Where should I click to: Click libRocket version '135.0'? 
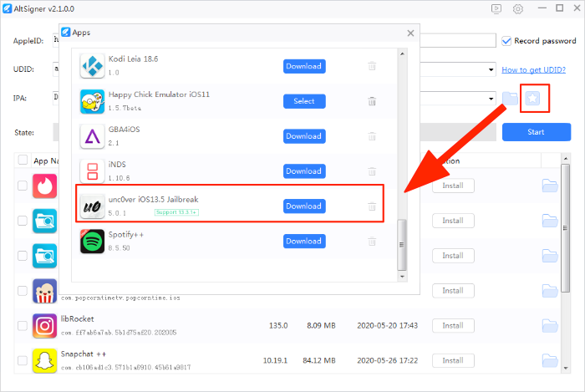point(278,326)
